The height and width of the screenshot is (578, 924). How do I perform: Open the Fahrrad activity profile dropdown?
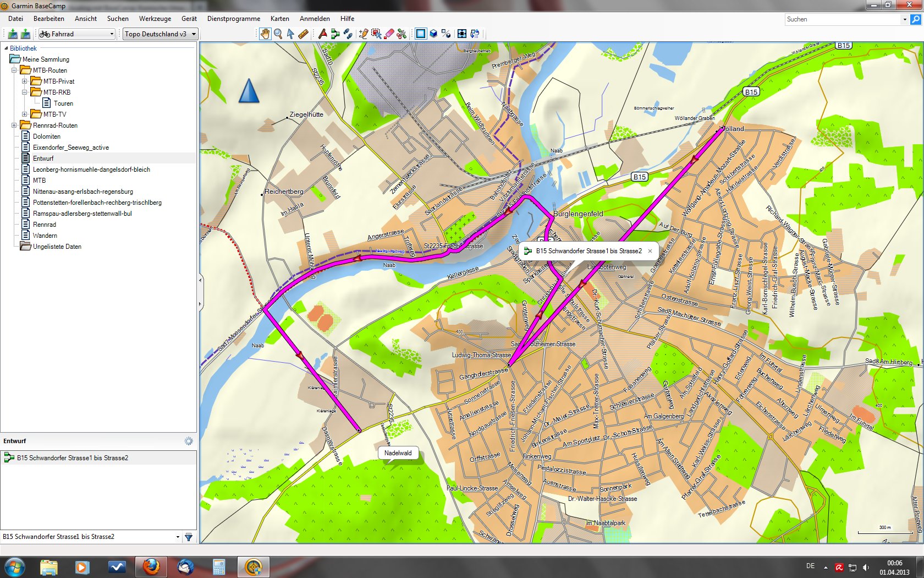tap(76, 34)
